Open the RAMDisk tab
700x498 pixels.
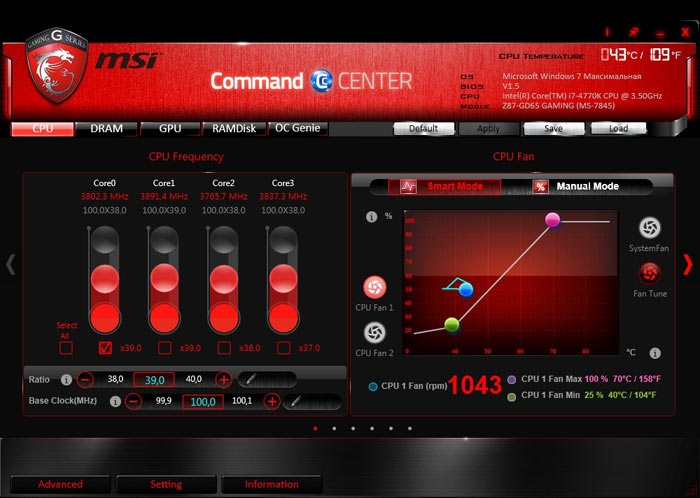pos(234,129)
